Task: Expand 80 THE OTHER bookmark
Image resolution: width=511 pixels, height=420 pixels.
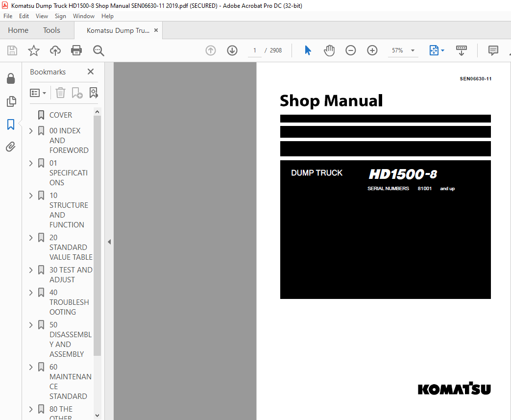Action: coord(31,409)
